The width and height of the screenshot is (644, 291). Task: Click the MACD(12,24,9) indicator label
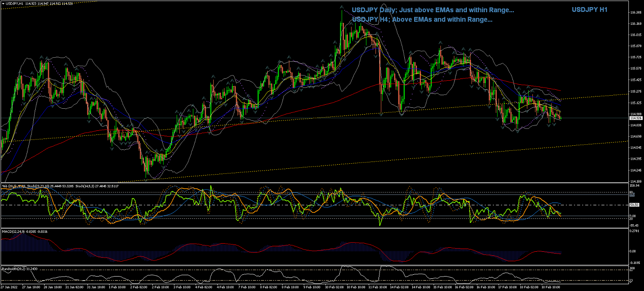(13, 231)
